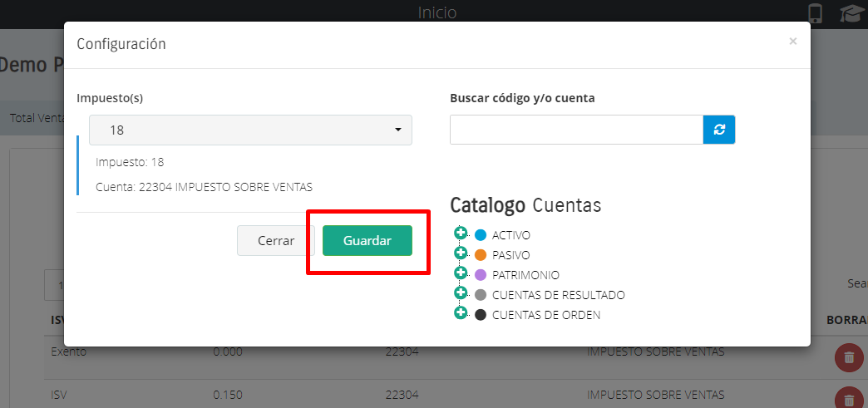The width and height of the screenshot is (868, 408).
Task: Select the CUENTAS DE ORDEN label
Action: 545,315
